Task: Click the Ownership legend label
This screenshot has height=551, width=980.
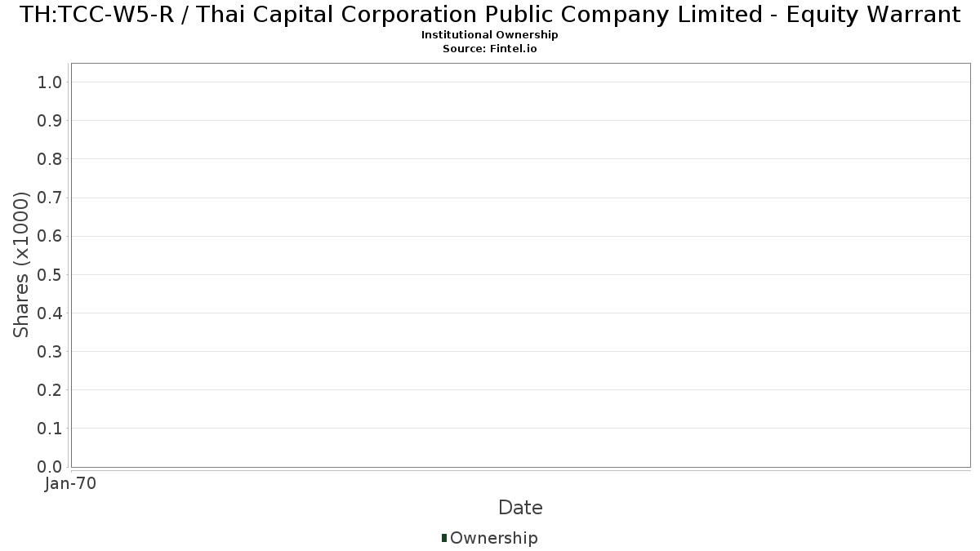Action: pos(494,538)
